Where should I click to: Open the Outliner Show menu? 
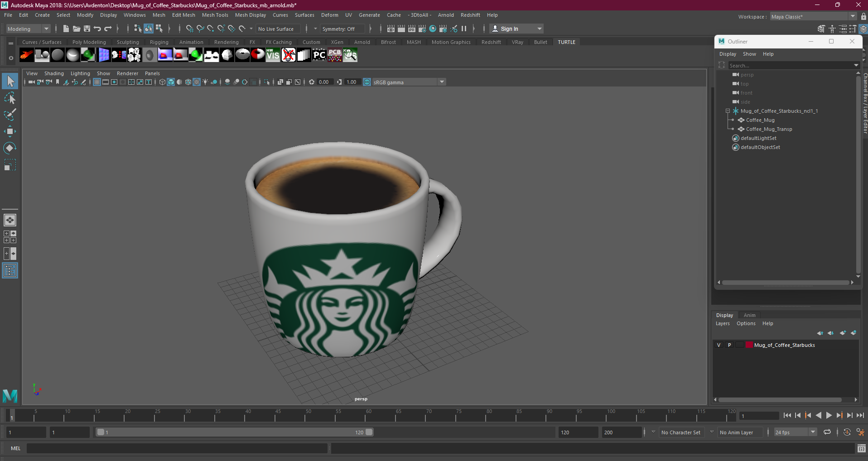(749, 54)
